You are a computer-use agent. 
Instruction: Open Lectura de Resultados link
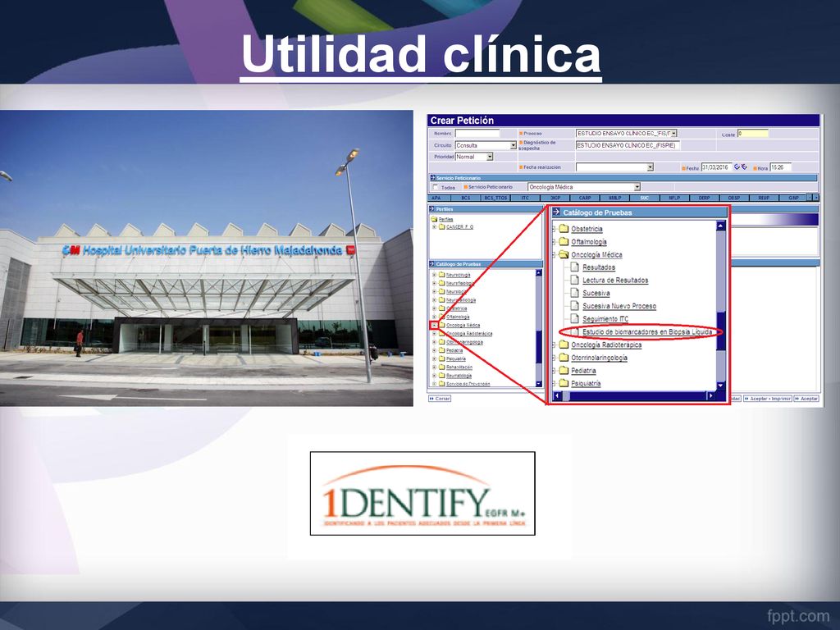[615, 281]
